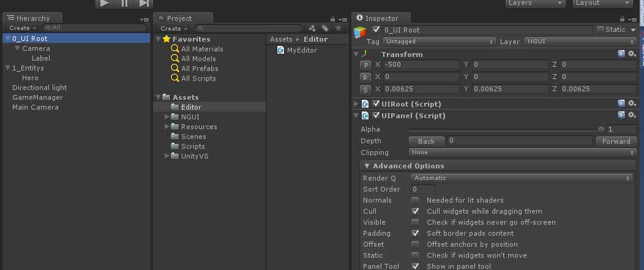The image size is (644, 270).
Task: Open the Static dropdown arrow
Action: pos(633,29)
